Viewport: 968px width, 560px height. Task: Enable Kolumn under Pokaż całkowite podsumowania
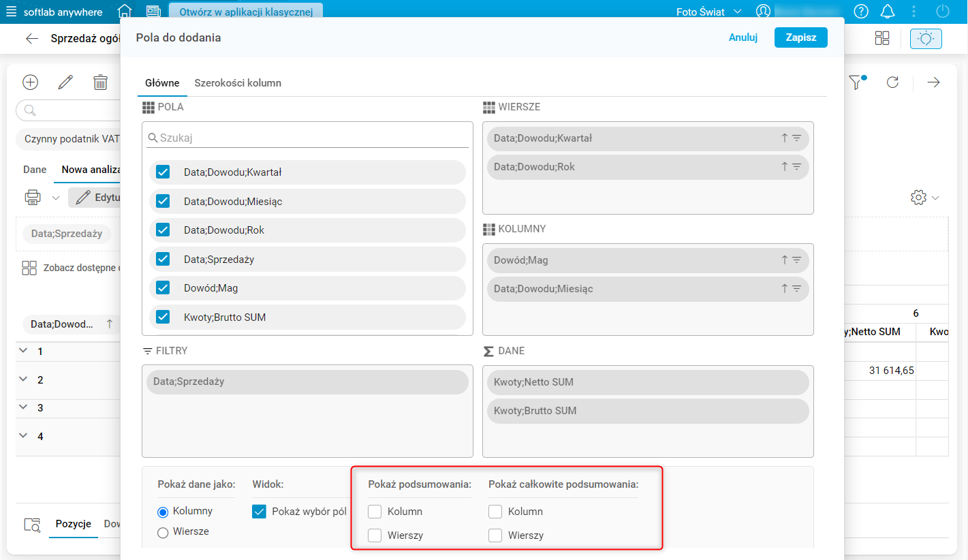(x=495, y=512)
